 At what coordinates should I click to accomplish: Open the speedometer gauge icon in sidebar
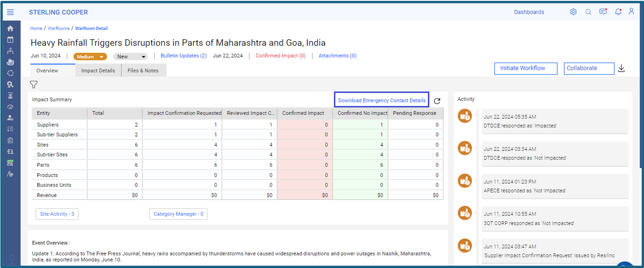pos(10,107)
